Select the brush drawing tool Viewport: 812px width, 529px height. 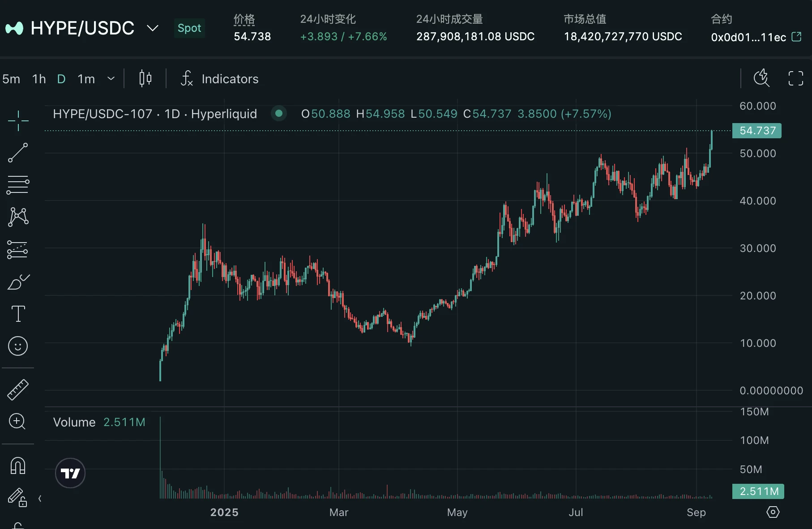[18, 282]
